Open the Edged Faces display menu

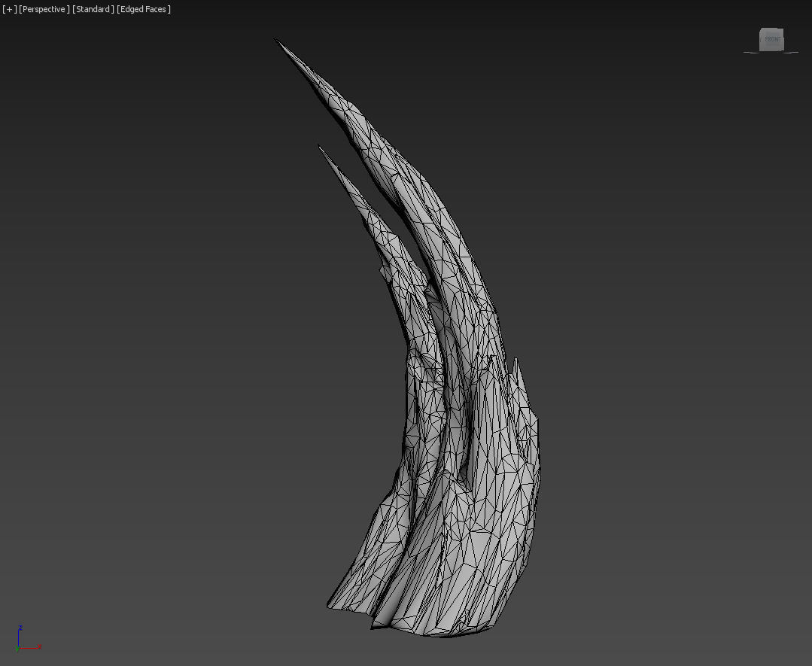(x=144, y=9)
